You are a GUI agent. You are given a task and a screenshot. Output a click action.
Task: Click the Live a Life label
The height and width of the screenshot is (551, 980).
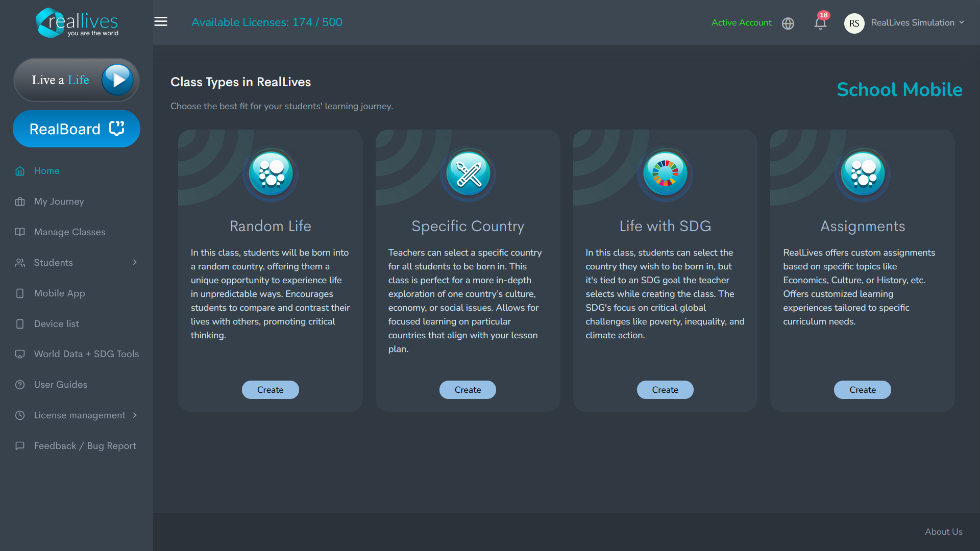click(60, 80)
